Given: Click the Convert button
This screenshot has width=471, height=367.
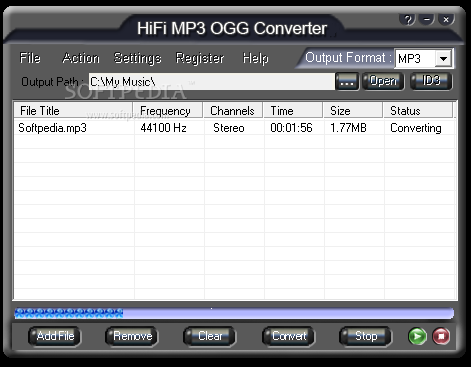Looking at the screenshot, I should click(289, 336).
